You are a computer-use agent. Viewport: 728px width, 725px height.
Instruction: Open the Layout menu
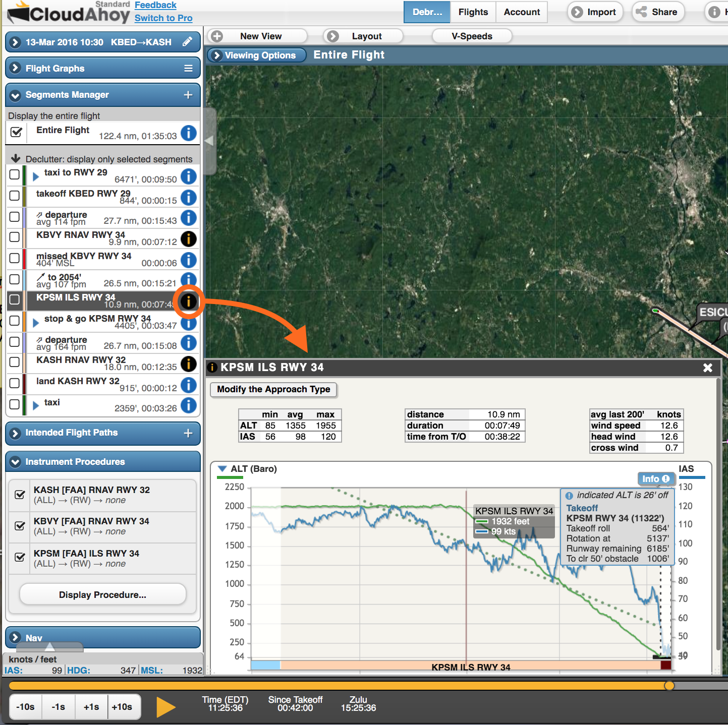(363, 36)
